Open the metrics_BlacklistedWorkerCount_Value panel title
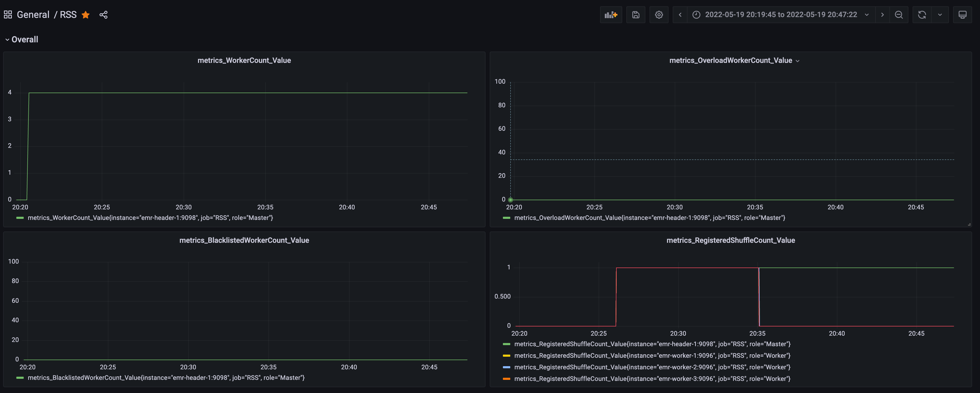This screenshot has width=980, height=393. [244, 240]
